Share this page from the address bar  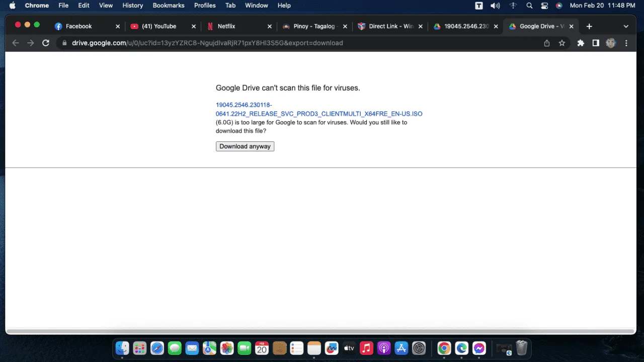tap(547, 43)
